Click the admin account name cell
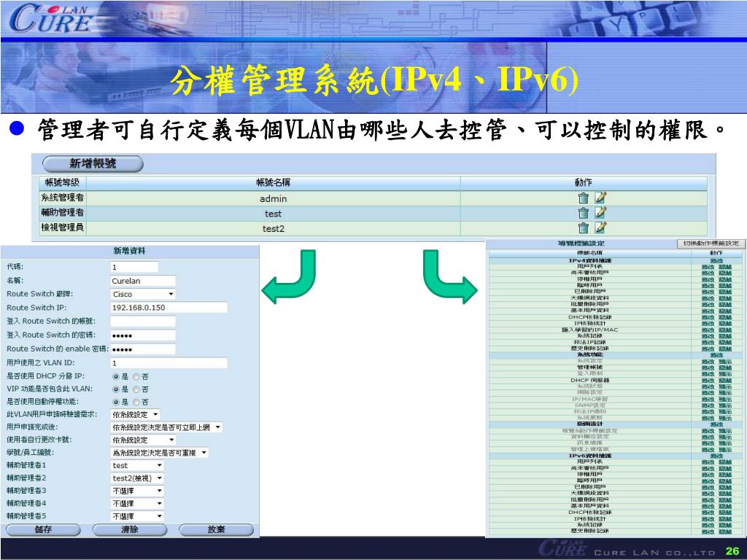 (273, 198)
